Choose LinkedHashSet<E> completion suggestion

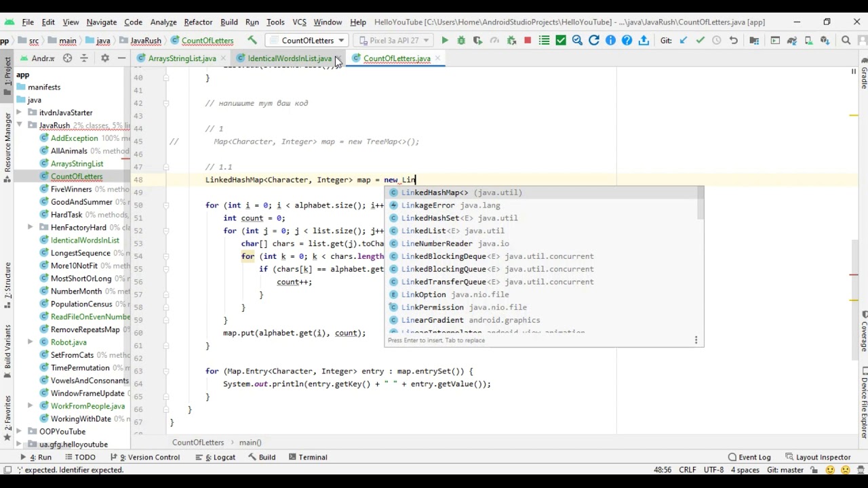(x=544, y=218)
